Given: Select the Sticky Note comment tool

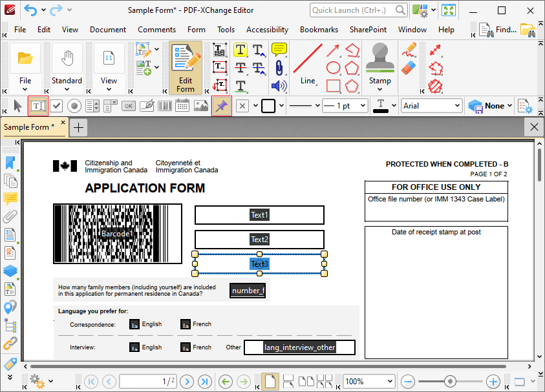Looking at the screenshot, I should 279,50.
